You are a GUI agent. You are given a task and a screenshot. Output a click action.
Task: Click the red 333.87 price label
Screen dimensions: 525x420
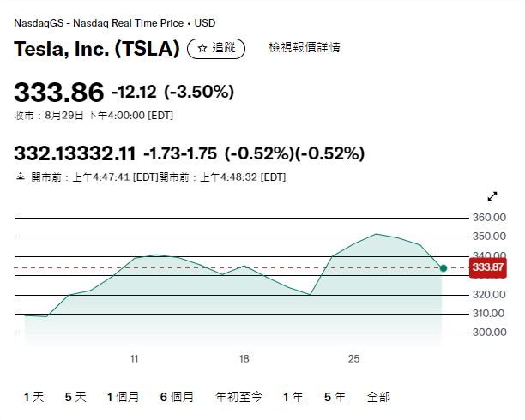[x=488, y=267]
